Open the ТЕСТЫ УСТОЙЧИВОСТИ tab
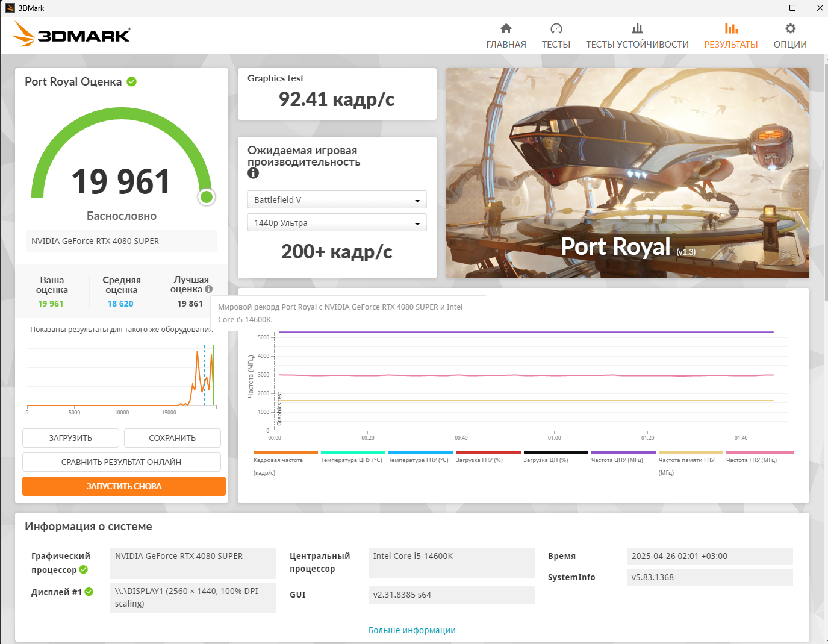The image size is (828, 644). pos(637,36)
